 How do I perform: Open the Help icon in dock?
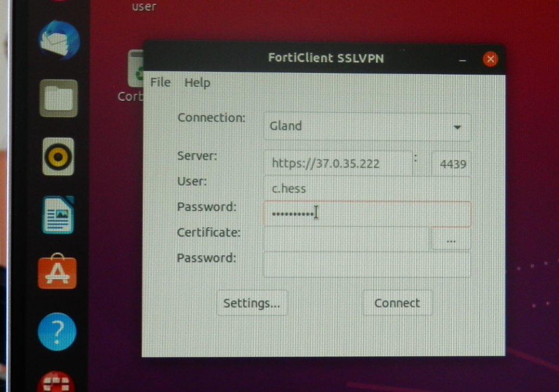57,330
